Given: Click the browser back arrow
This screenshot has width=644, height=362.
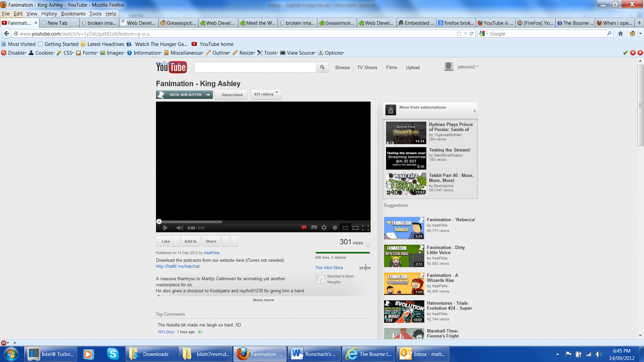Looking at the screenshot, I should tap(7, 34).
